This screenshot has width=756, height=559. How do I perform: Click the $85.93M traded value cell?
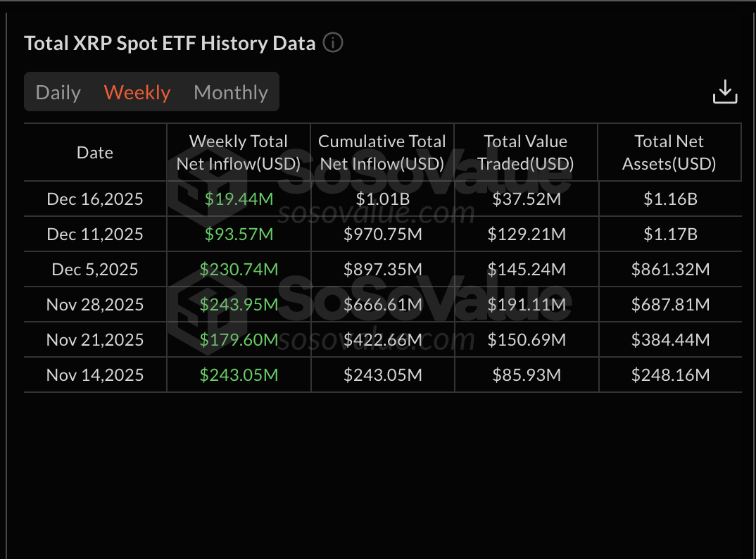click(x=526, y=375)
